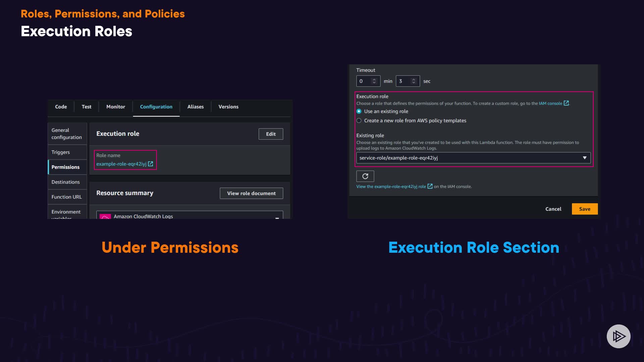Screen dimensions: 644x362
Task: Open the example-role-eqr42iyj role name link
Action: (121, 164)
